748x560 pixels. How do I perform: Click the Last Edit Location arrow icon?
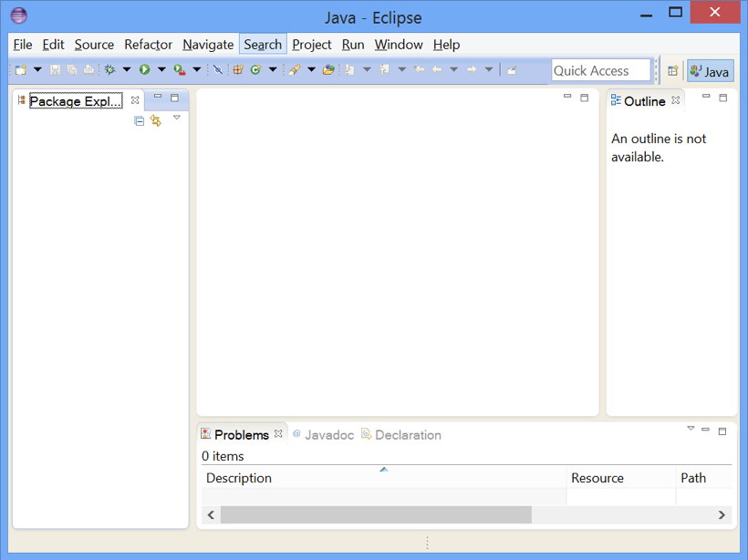click(420, 69)
